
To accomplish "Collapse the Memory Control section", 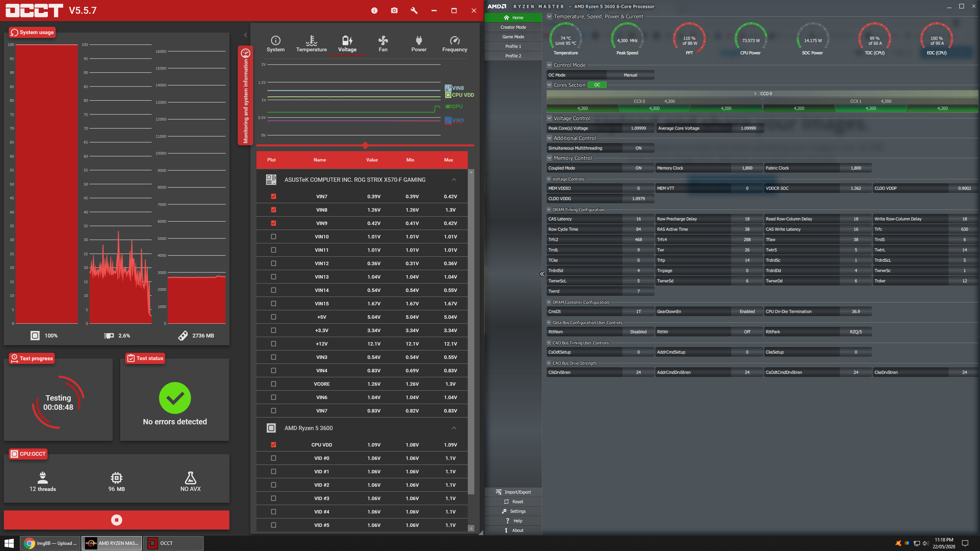I will 549,158.
